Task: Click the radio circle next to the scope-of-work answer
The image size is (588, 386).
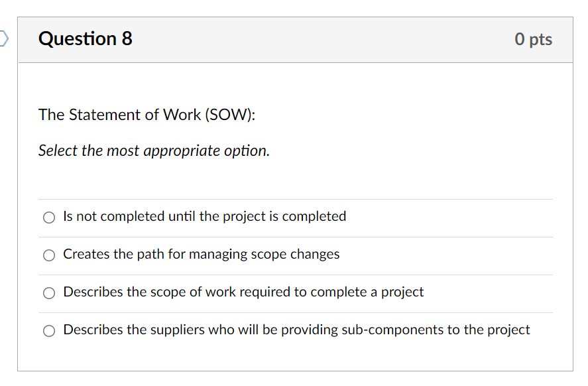Action: [48, 292]
